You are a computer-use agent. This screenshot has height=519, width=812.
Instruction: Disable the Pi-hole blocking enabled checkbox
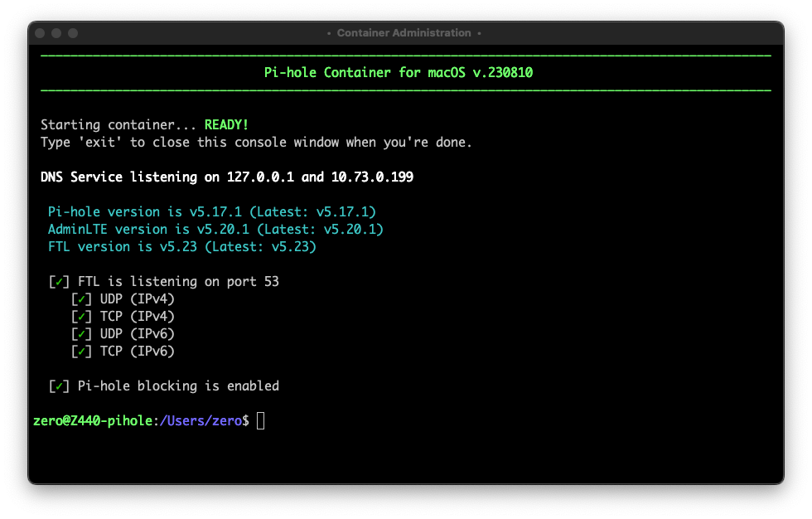59,386
